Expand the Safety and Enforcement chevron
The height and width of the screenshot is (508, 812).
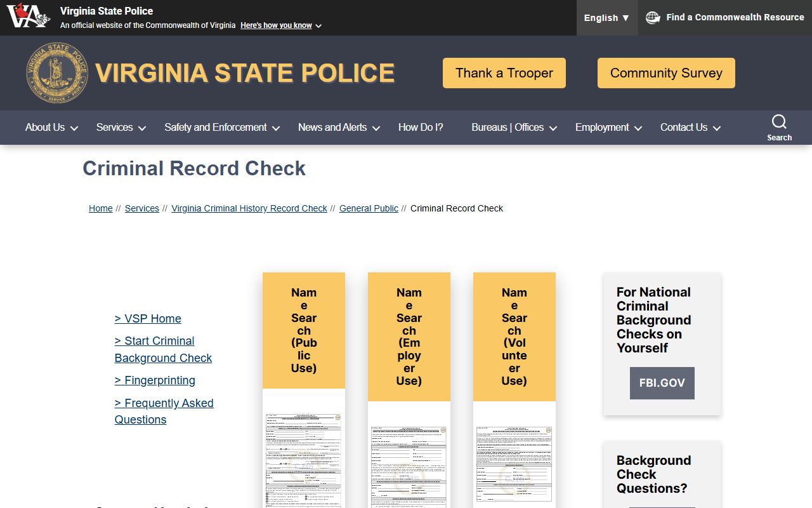(x=276, y=128)
